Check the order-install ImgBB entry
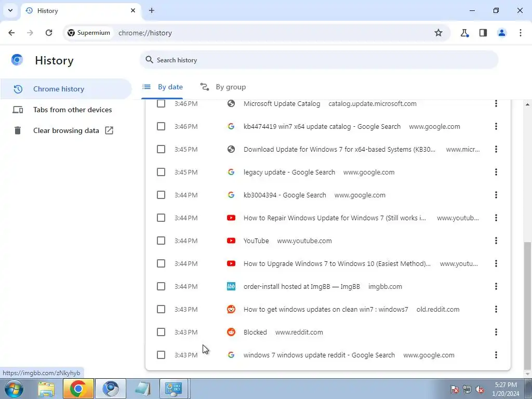 click(x=161, y=286)
